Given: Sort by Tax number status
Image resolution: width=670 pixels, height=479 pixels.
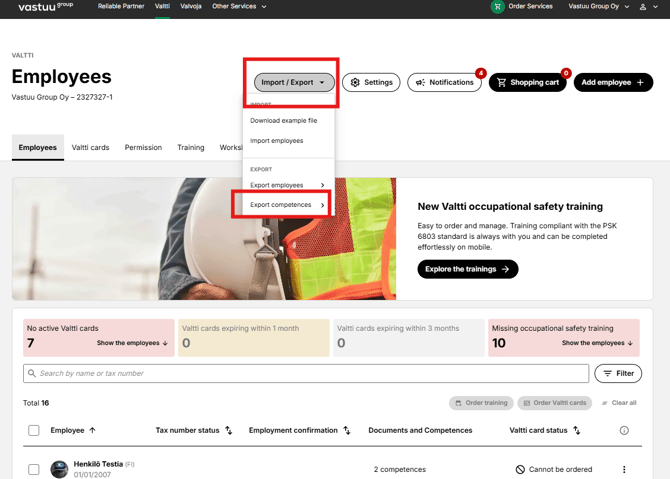Looking at the screenshot, I should coord(229,430).
